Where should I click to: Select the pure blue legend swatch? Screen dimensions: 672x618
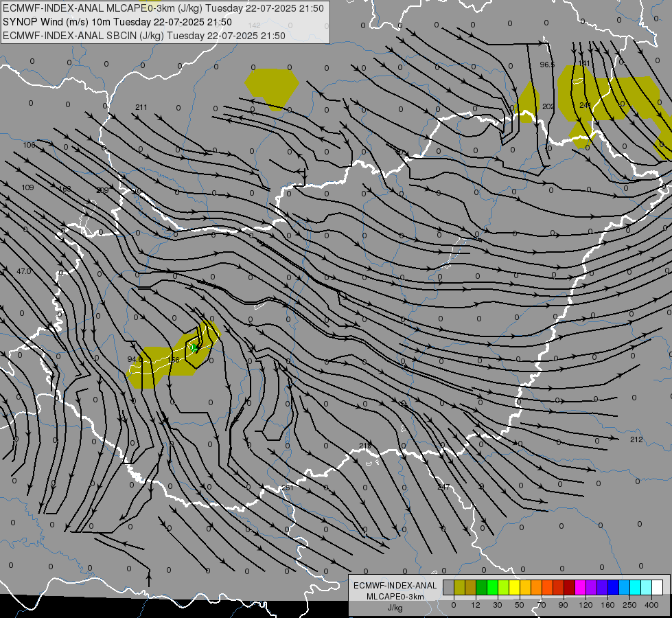click(614, 587)
